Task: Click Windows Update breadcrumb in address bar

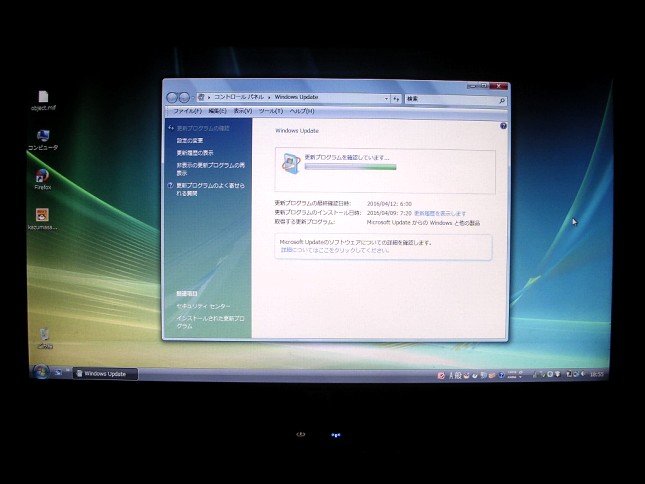Action: click(296, 97)
